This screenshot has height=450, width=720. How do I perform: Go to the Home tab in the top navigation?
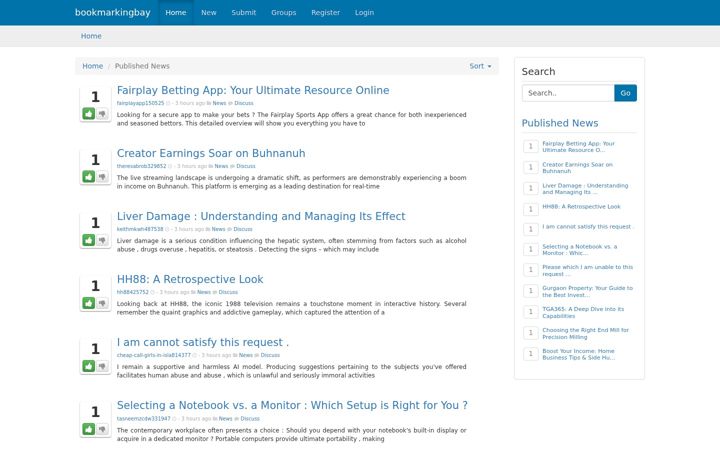coord(176,12)
